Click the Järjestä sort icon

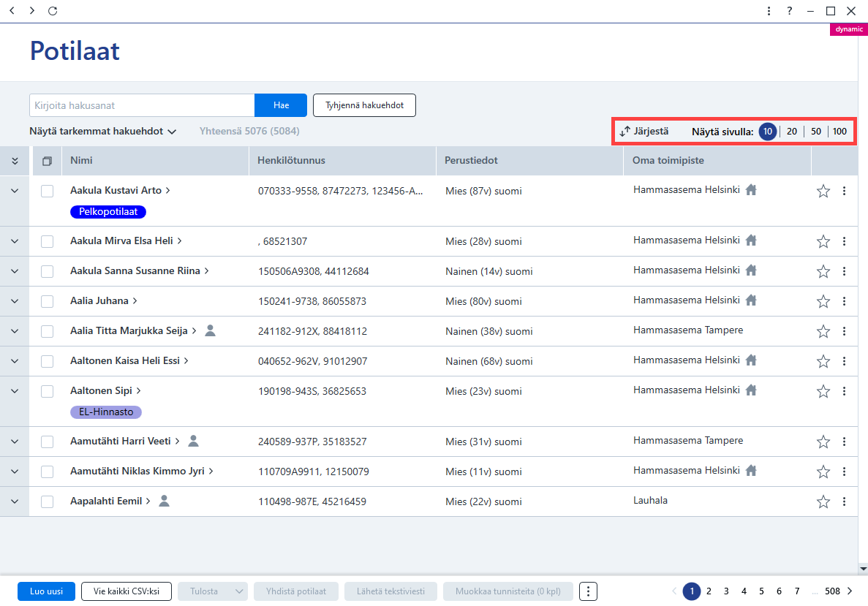(x=625, y=131)
